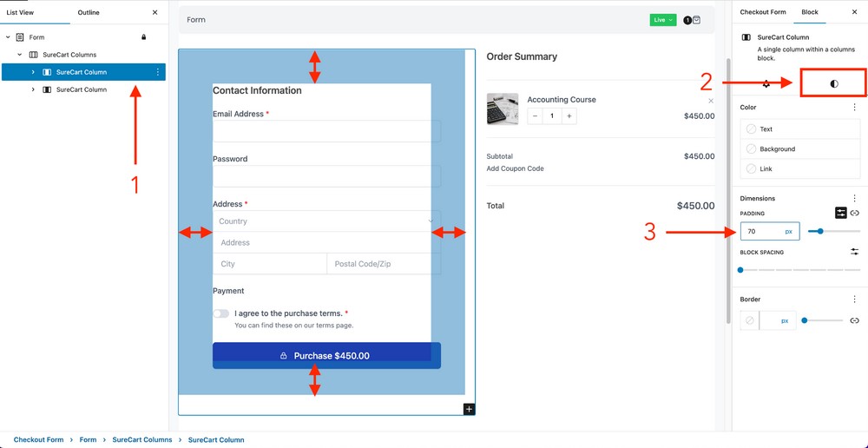Open Color panel options menu

point(854,107)
